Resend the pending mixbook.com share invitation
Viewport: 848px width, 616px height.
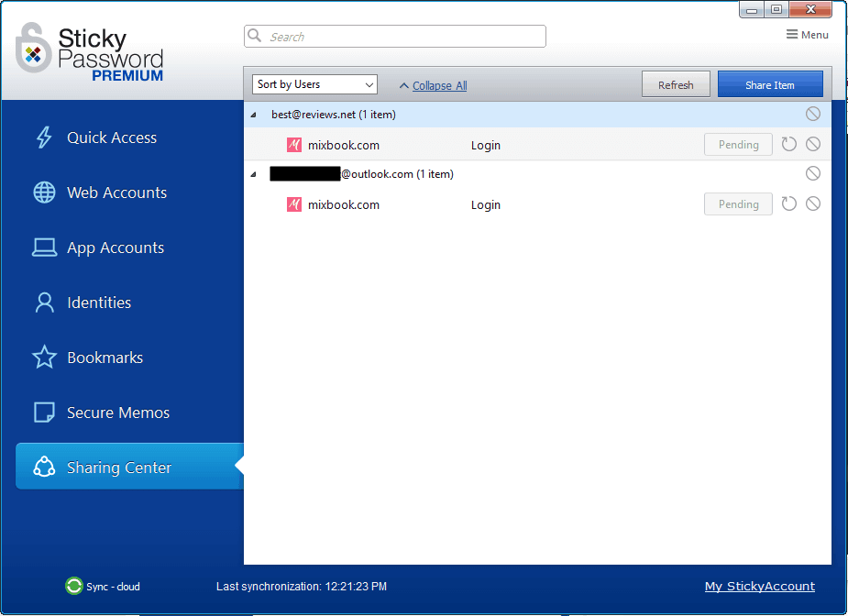[788, 144]
